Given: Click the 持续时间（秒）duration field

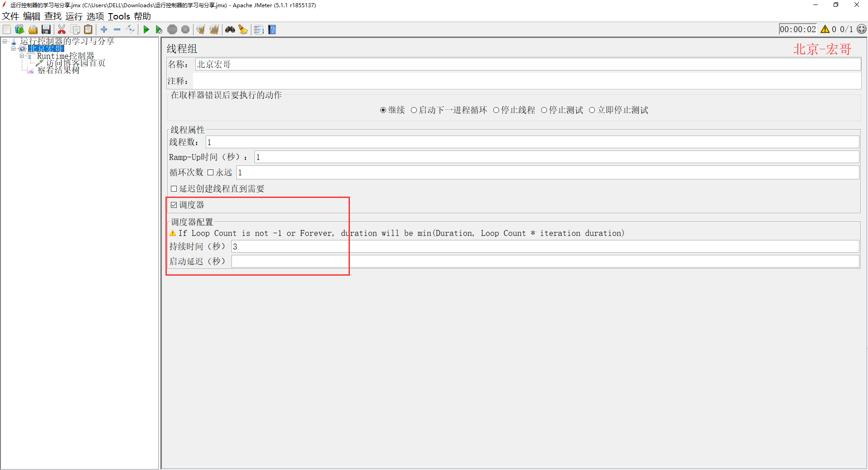Looking at the screenshot, I should 545,246.
